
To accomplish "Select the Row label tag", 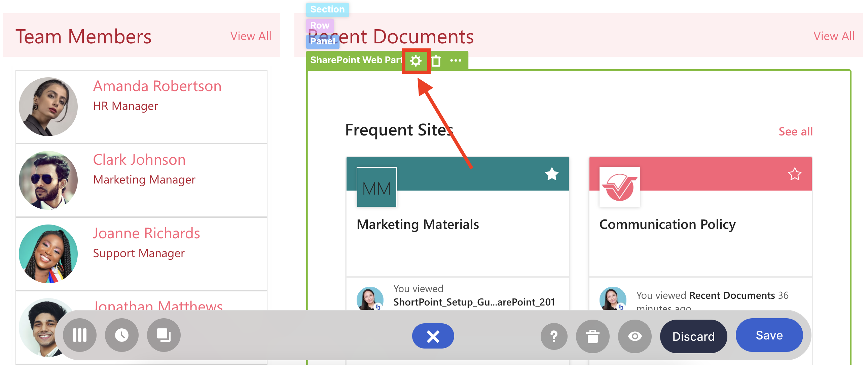I will (x=319, y=25).
